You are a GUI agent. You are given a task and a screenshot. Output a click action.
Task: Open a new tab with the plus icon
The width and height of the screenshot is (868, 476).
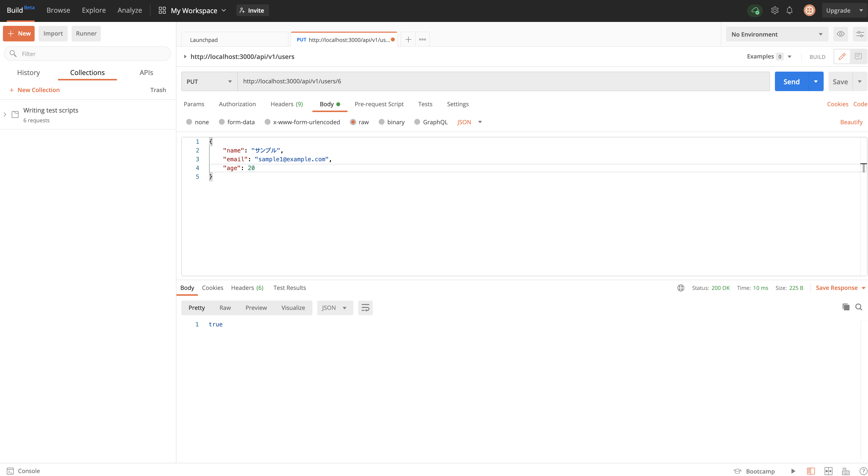408,39
